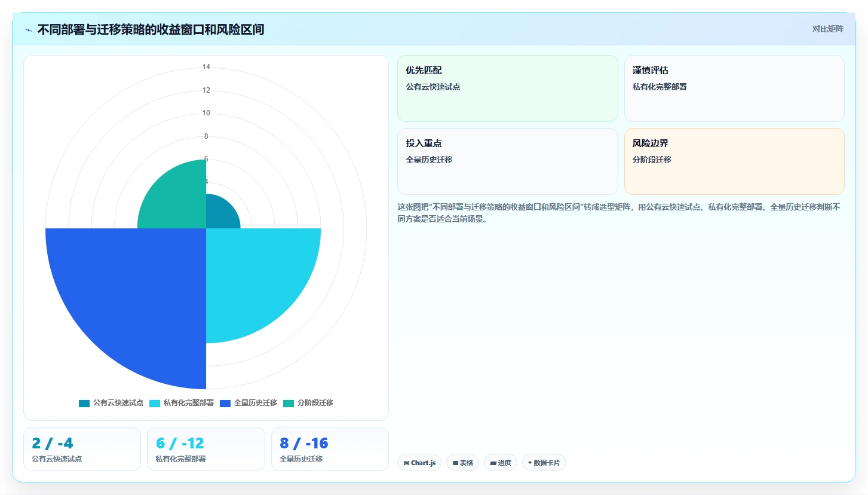Click the lightning icon beside the title
Image resolution: width=868 pixels, height=495 pixels.
click(x=28, y=30)
